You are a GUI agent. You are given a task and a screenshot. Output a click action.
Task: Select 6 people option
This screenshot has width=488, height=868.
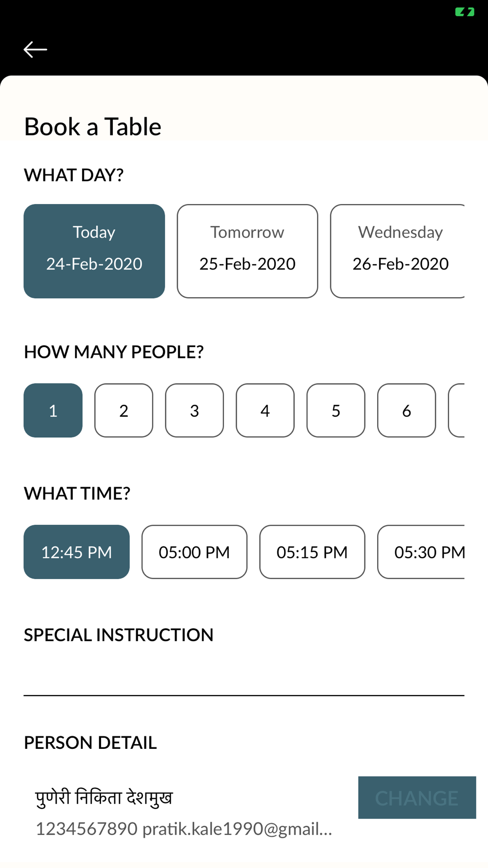tap(407, 410)
